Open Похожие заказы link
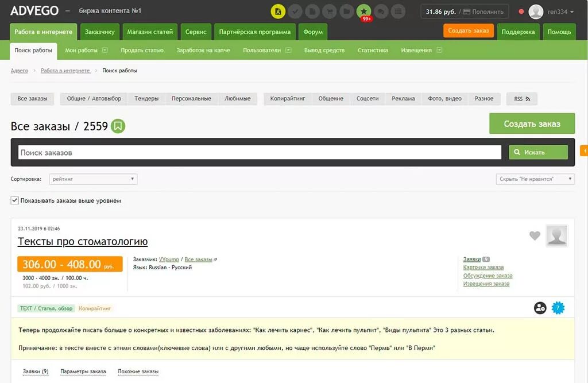This screenshot has height=383, width=588. 138,372
